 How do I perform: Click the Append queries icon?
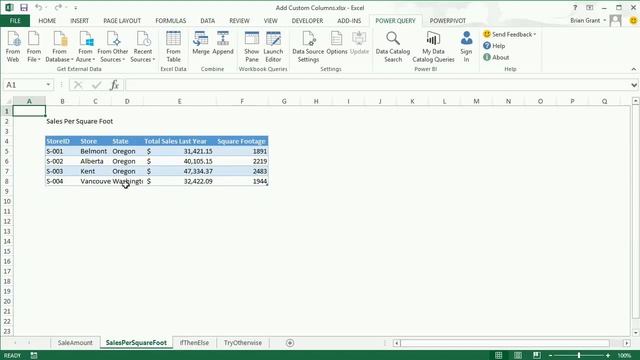223,43
